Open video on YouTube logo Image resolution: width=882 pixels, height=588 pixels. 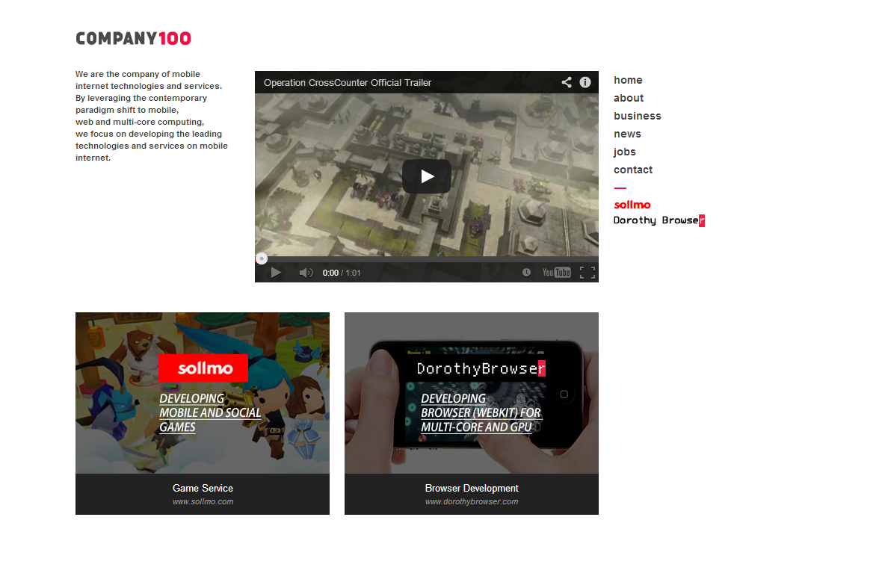click(556, 273)
